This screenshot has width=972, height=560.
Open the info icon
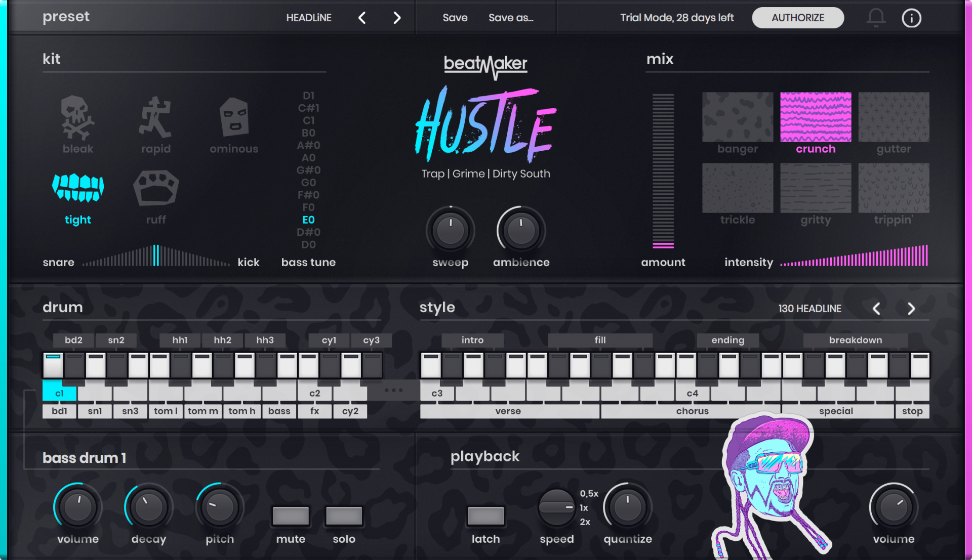click(x=911, y=18)
